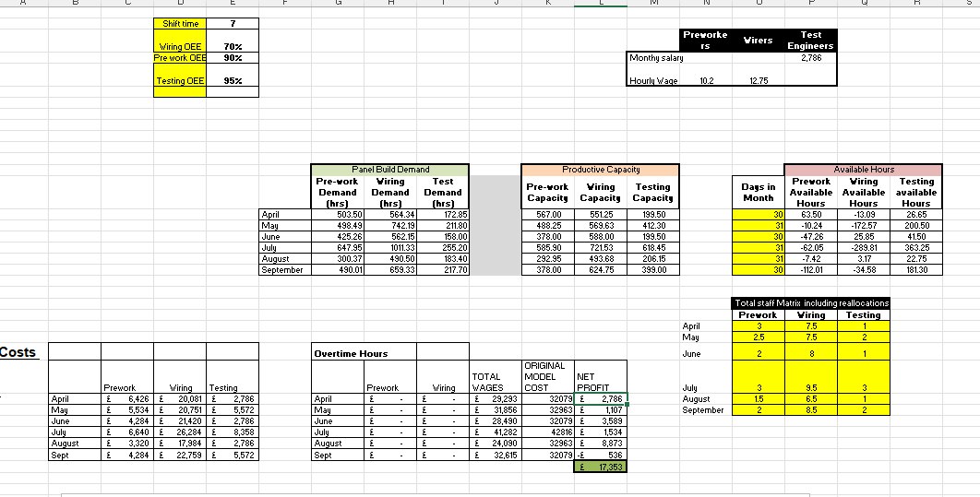Select July testing cost £8,358

[x=233, y=432]
